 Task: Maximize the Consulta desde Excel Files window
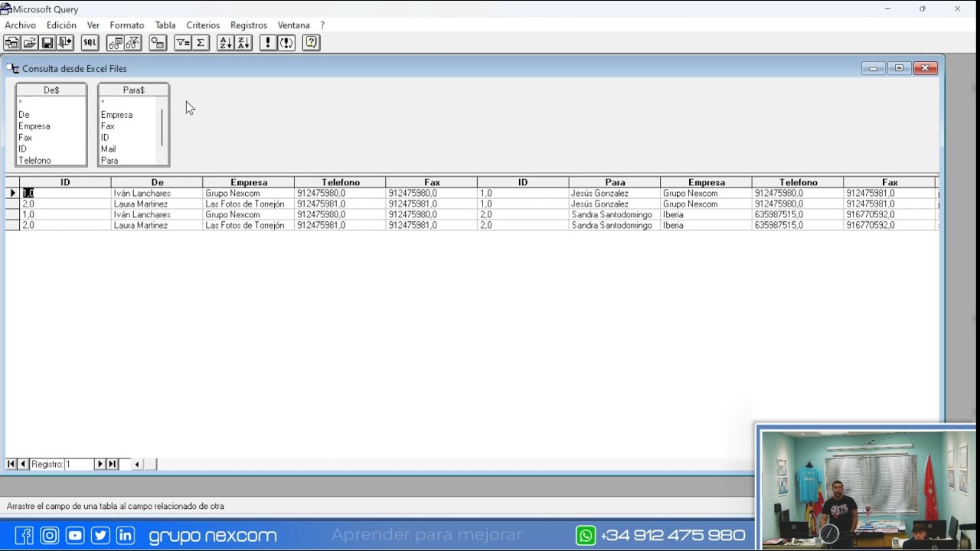(899, 68)
